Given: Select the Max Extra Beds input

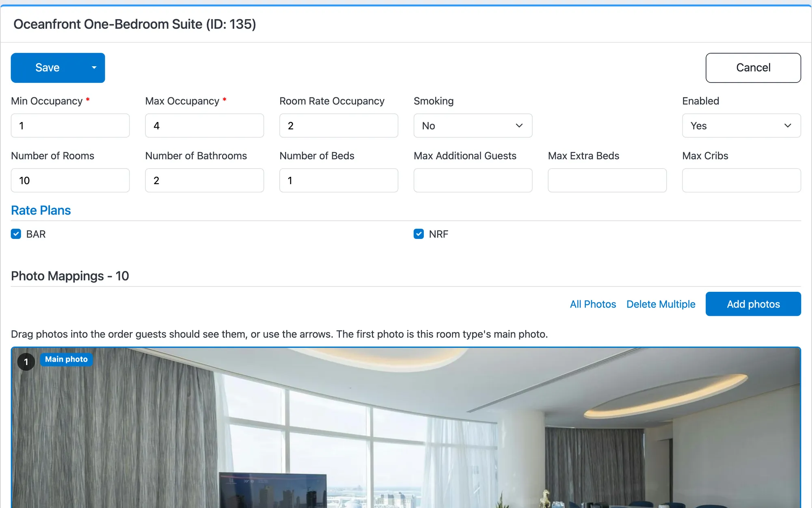Looking at the screenshot, I should pyautogui.click(x=607, y=180).
